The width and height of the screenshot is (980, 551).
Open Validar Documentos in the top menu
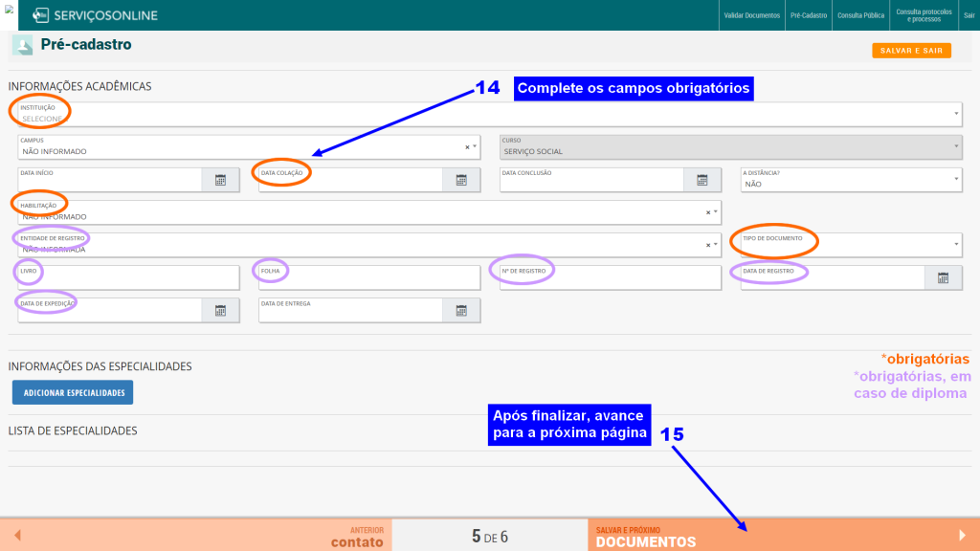point(751,16)
